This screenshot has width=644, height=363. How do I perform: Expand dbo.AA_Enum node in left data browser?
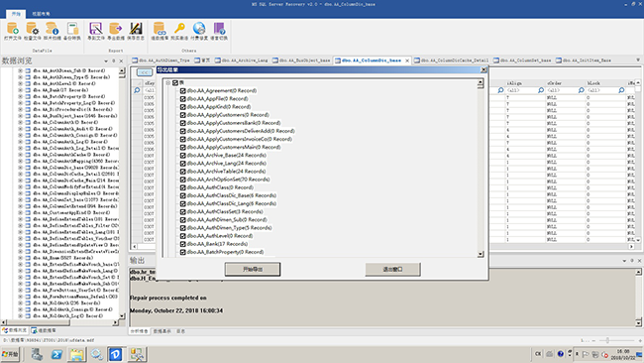click(20, 258)
